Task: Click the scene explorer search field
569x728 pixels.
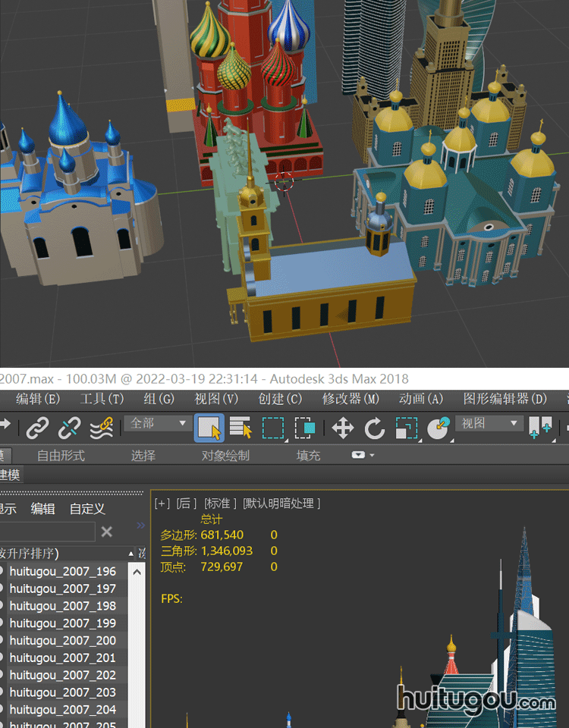Action: coord(46,532)
